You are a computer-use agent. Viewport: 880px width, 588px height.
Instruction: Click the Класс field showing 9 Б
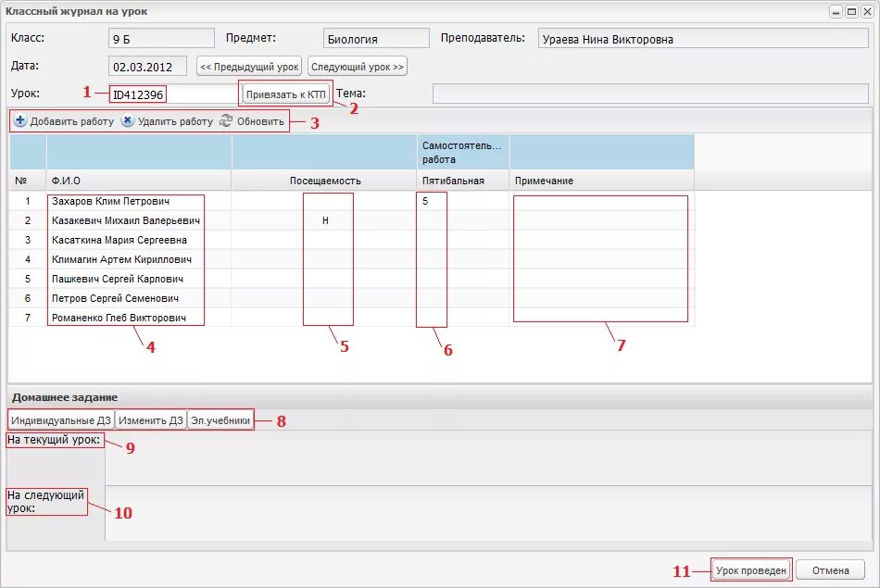coord(161,39)
